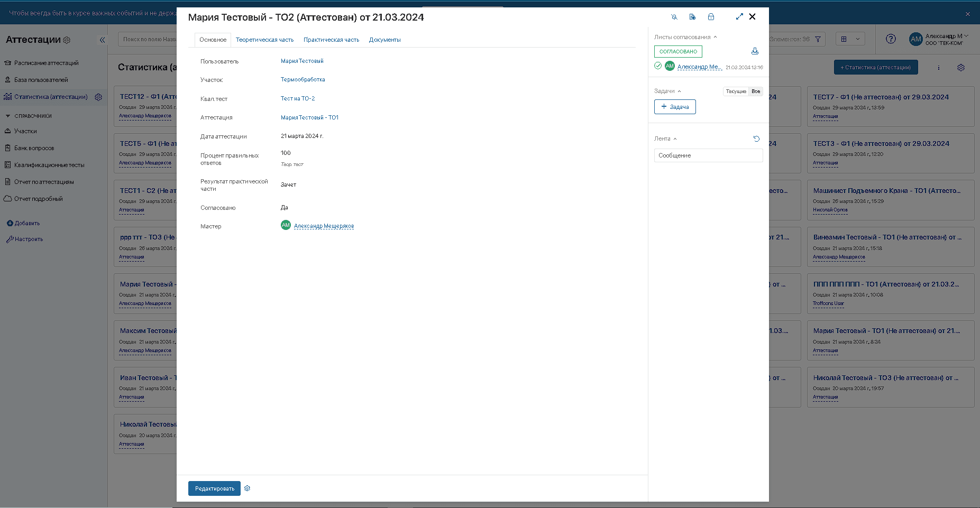Refresh the feed with the circular arrow
This screenshot has width=980, height=508.
coord(756,138)
